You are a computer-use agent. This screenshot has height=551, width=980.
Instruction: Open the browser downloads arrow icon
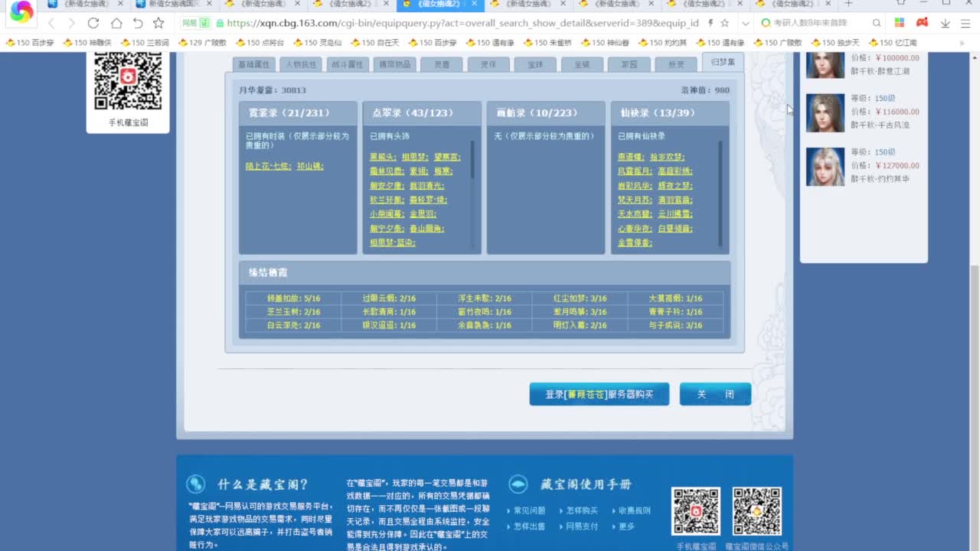point(945,23)
